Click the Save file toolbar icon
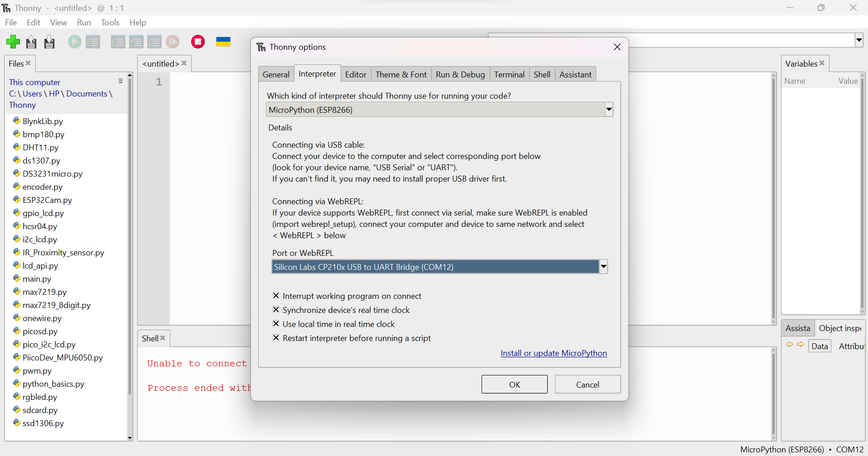This screenshot has height=456, width=868. click(49, 42)
